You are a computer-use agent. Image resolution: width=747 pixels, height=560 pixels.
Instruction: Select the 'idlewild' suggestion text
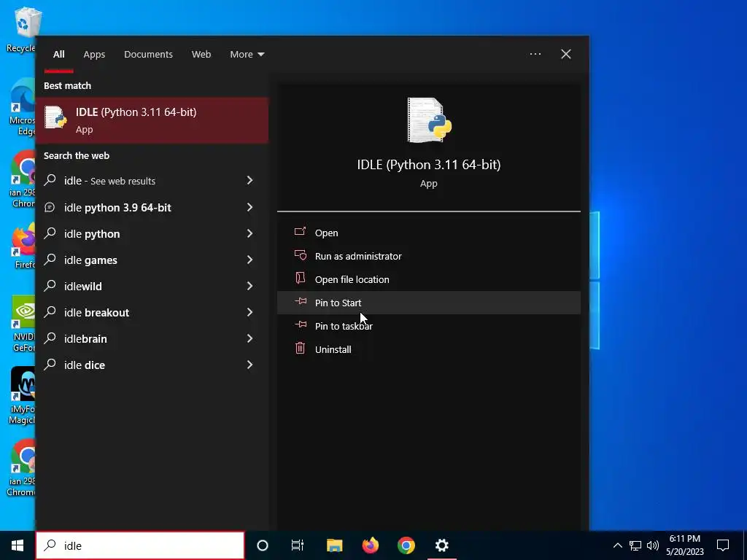coord(83,286)
